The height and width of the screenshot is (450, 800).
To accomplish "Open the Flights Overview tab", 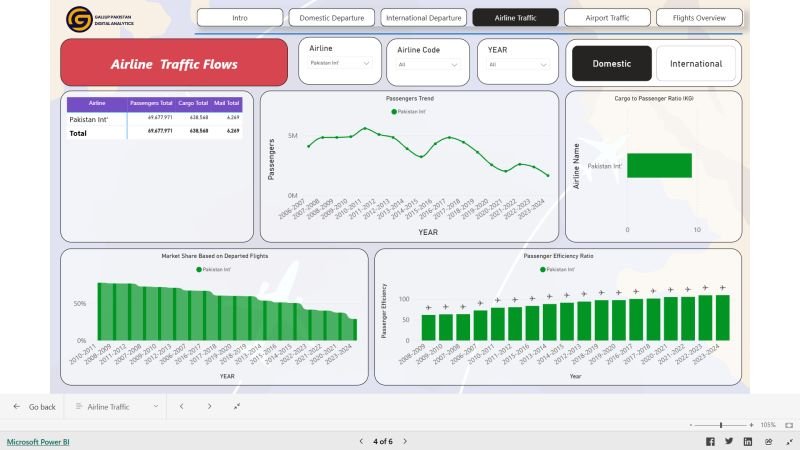I will point(699,18).
